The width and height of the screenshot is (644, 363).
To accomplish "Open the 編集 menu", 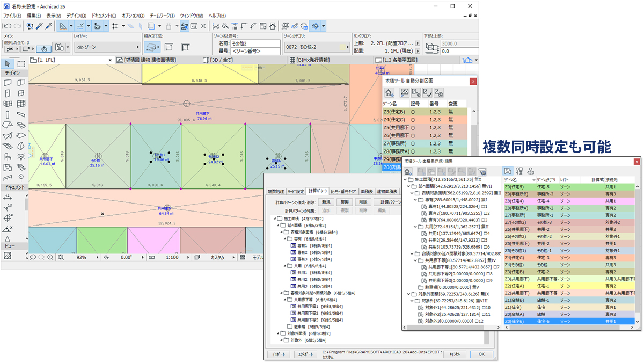I will 34,16.
